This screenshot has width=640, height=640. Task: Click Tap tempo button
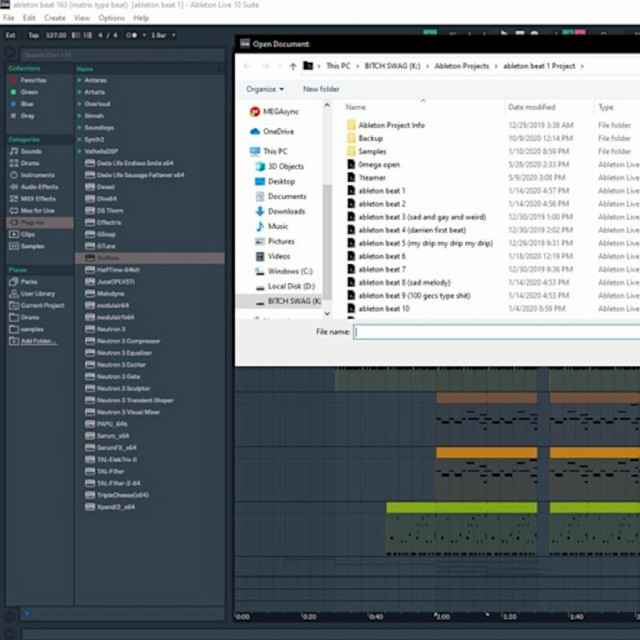coord(33,36)
